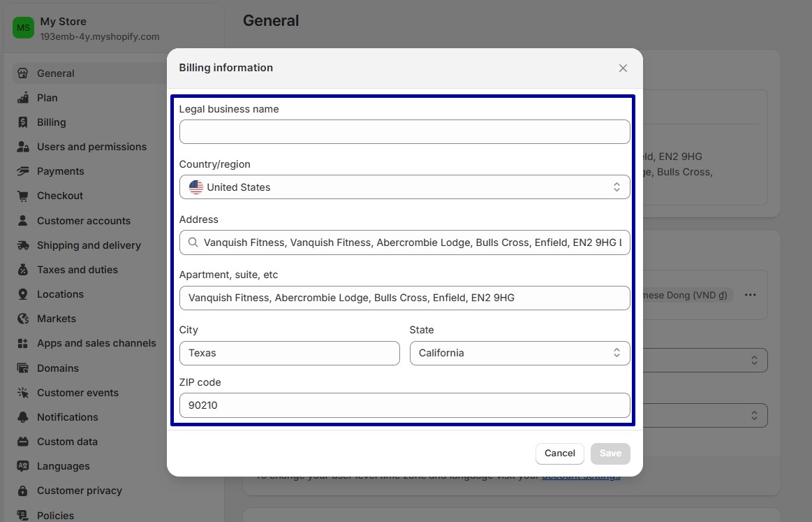Screen dimensions: 812x522
Task: Click the account settings link
Action: click(581, 475)
